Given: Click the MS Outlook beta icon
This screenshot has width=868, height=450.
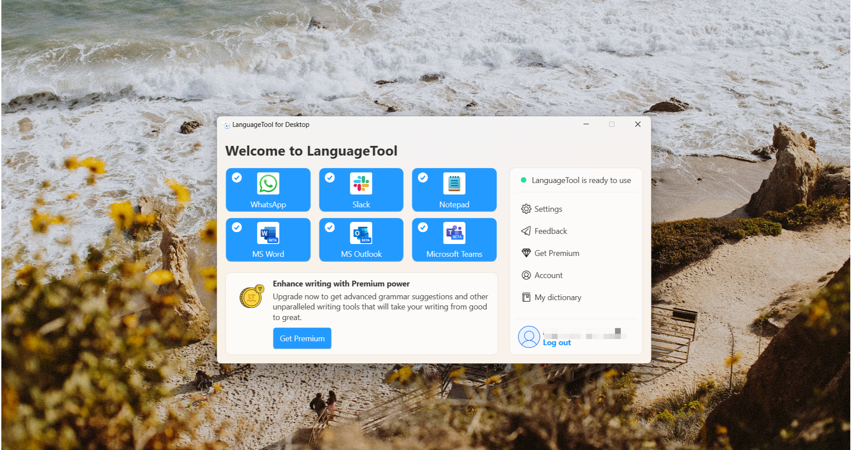Looking at the screenshot, I should pos(361,233).
